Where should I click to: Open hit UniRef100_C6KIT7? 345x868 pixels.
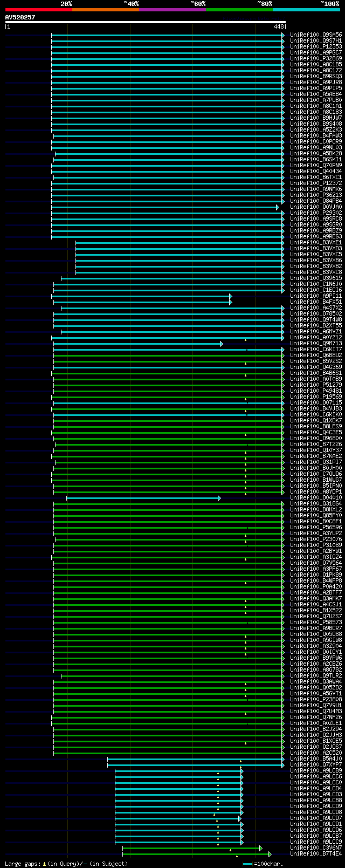(316, 349)
